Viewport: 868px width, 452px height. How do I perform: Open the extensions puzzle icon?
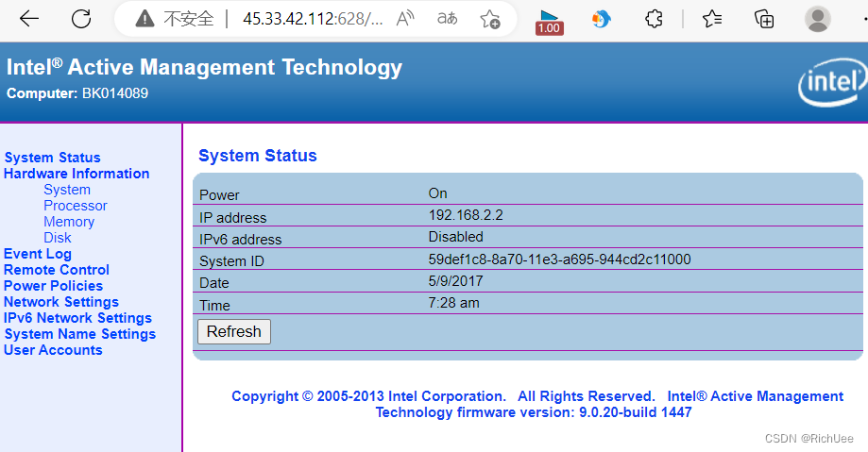pyautogui.click(x=654, y=19)
